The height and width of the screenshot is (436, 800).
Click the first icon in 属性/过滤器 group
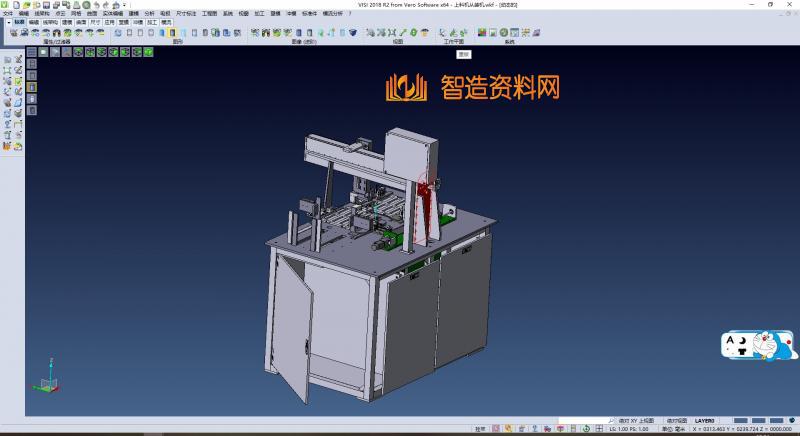point(13,33)
